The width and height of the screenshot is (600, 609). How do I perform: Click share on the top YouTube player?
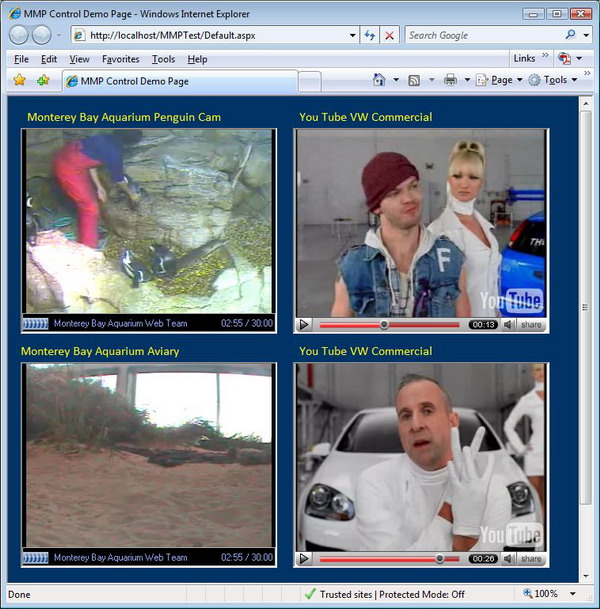pyautogui.click(x=531, y=325)
